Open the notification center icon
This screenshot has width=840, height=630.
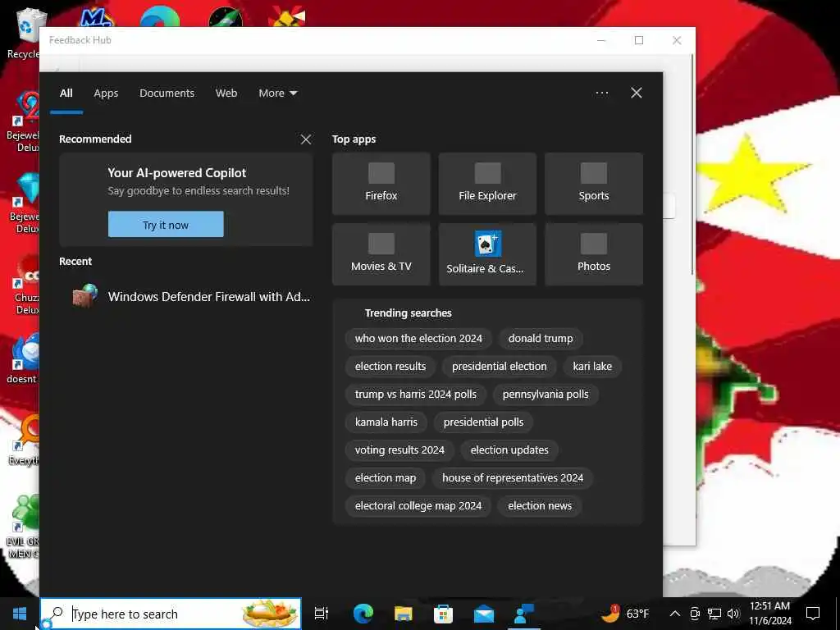pyautogui.click(x=813, y=614)
